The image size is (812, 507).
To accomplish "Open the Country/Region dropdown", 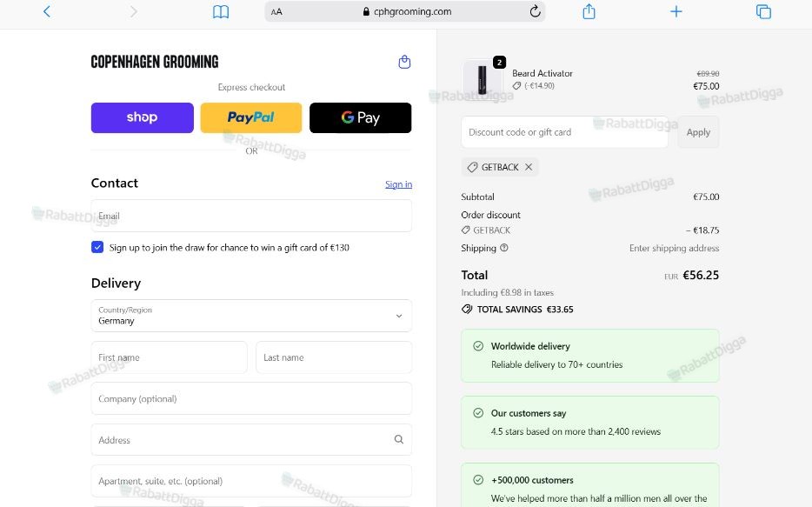I will coord(251,316).
